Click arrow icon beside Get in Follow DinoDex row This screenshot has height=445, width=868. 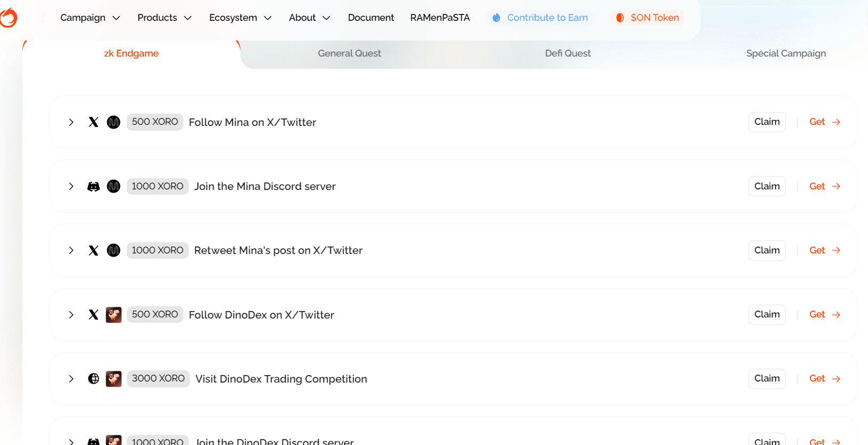pyautogui.click(x=836, y=315)
